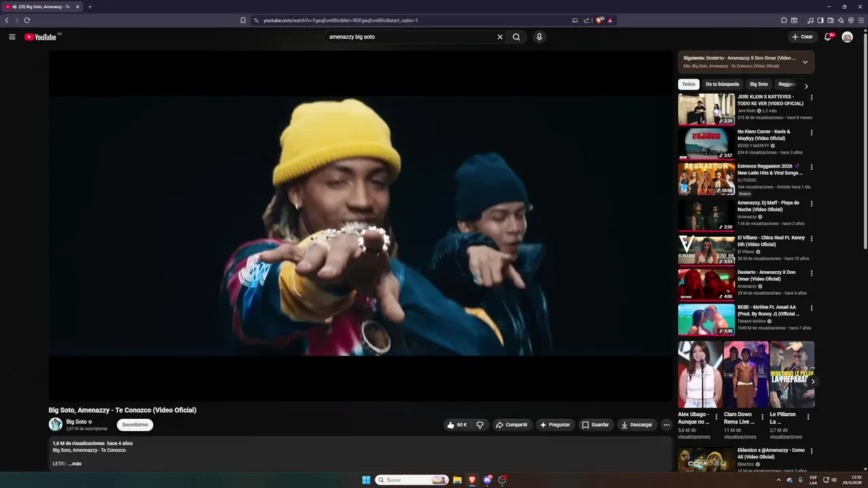The width and height of the screenshot is (868, 488).
Task: Save video with the Guardar button
Action: point(595,425)
